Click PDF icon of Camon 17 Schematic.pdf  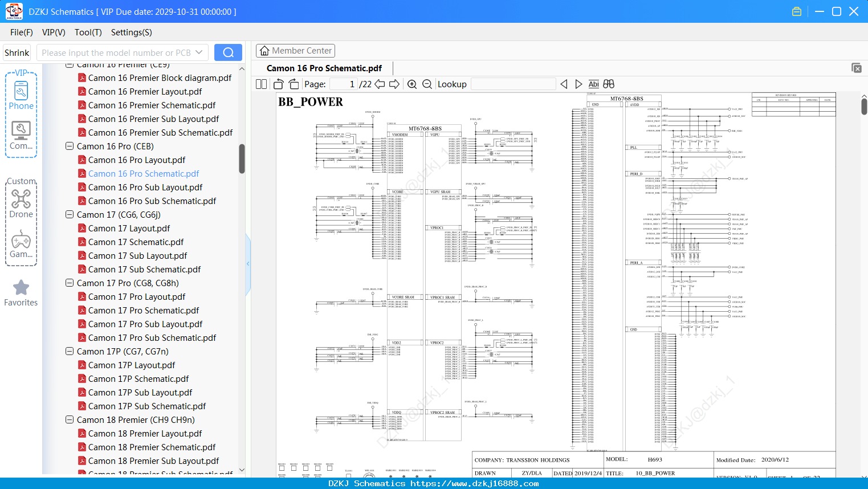[x=82, y=242]
